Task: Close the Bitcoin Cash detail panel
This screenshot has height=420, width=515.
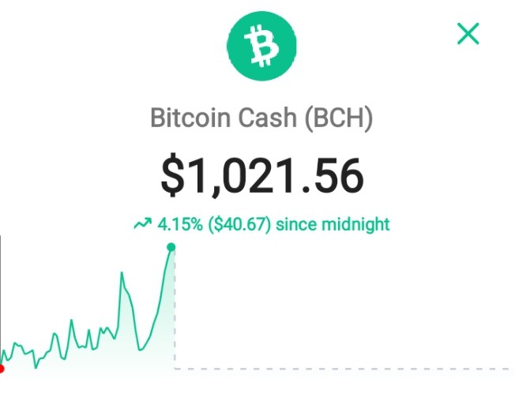Action: 468,33
